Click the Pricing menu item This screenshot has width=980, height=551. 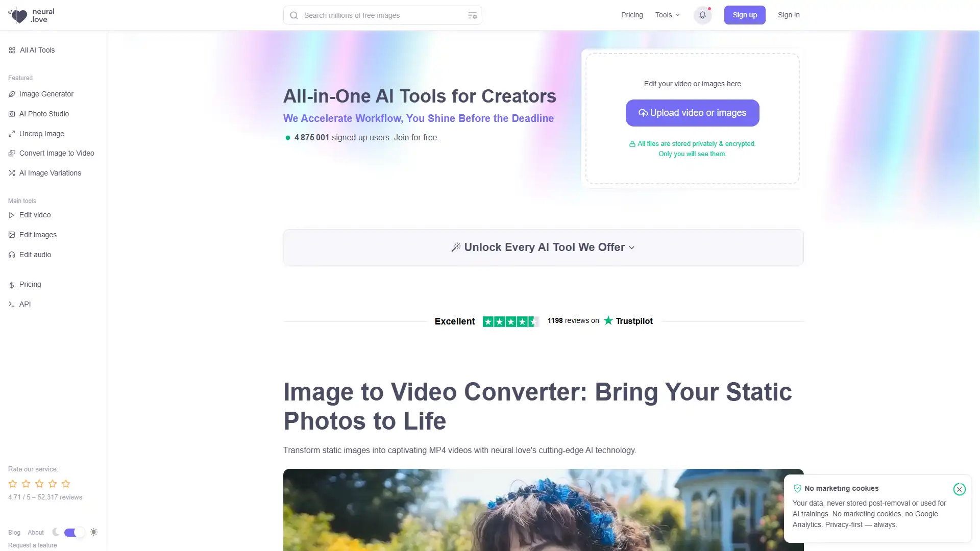click(x=30, y=284)
